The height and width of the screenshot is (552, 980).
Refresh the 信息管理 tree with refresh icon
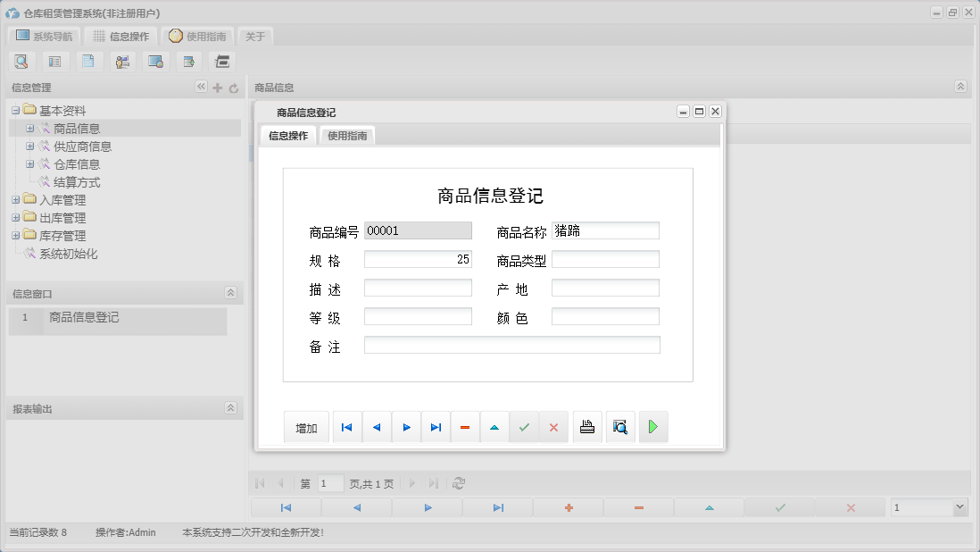point(234,87)
